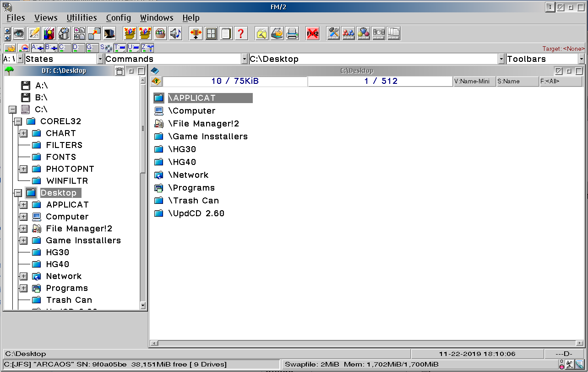The height and width of the screenshot is (372, 588).
Task: Click the red FM/2 exit icon
Action: pyautogui.click(x=313, y=33)
